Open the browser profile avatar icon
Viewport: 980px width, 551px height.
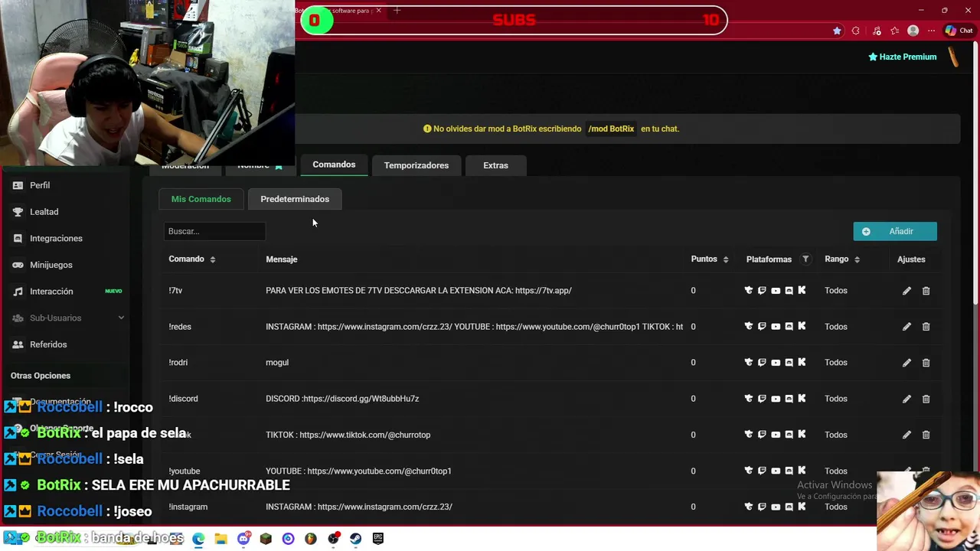pos(913,31)
